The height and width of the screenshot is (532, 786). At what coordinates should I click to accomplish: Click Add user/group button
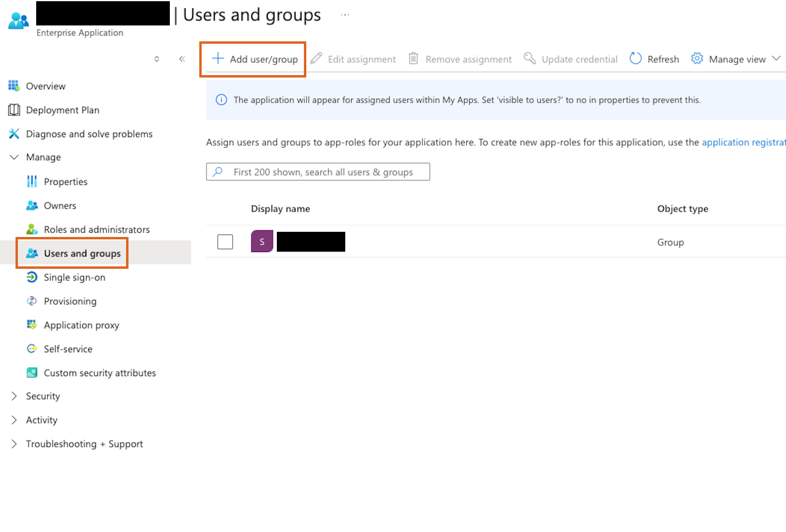click(255, 59)
